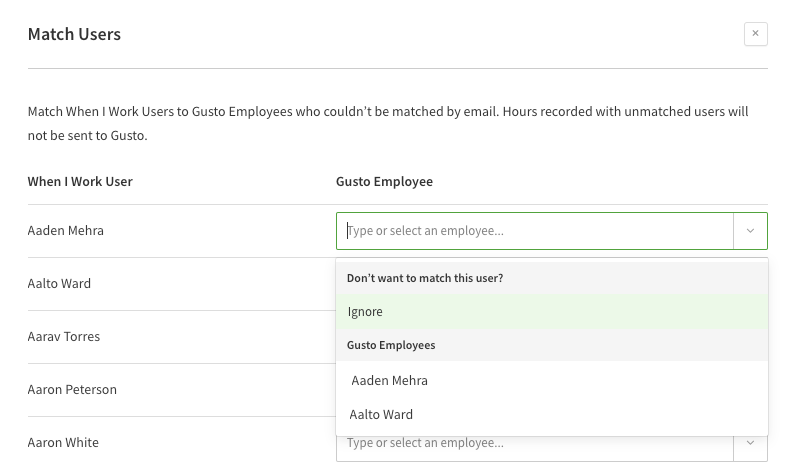The width and height of the screenshot is (796, 466).
Task: Click the Aalto Ward user name row
Action: coord(59,283)
